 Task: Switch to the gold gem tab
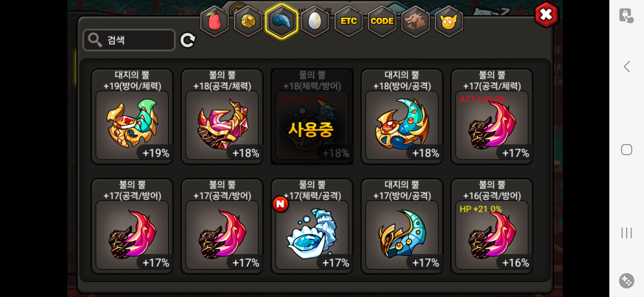248,21
